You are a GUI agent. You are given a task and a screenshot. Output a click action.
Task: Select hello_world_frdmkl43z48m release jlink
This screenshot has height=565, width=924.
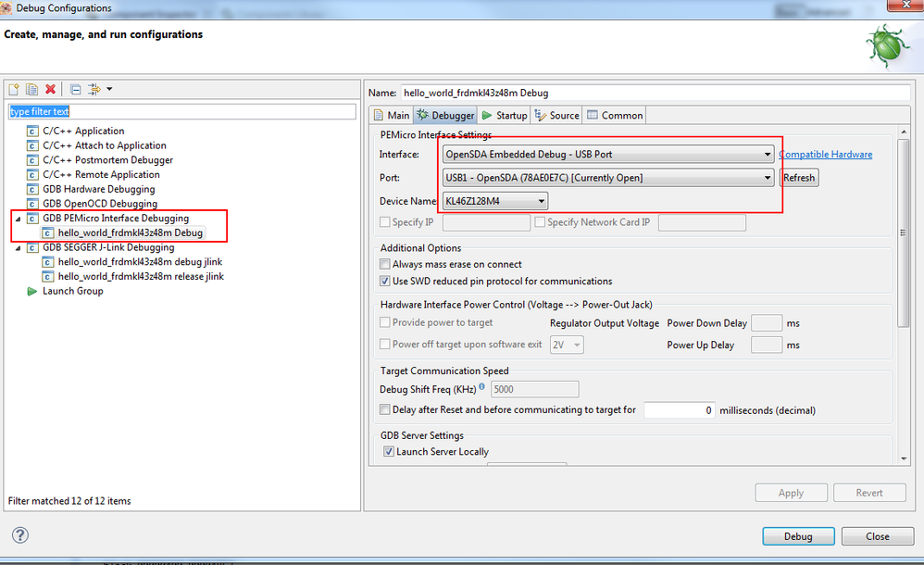(141, 277)
